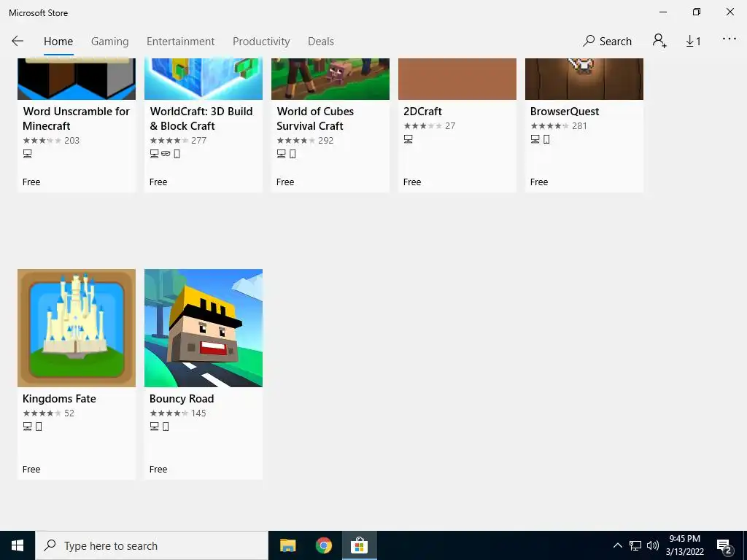747x560 pixels.
Task: Switch to the Home tab
Action: [58, 42]
